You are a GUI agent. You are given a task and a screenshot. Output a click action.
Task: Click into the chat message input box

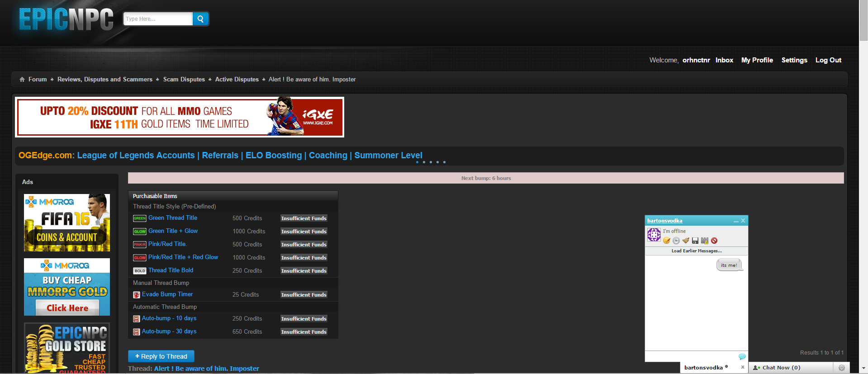point(691,357)
